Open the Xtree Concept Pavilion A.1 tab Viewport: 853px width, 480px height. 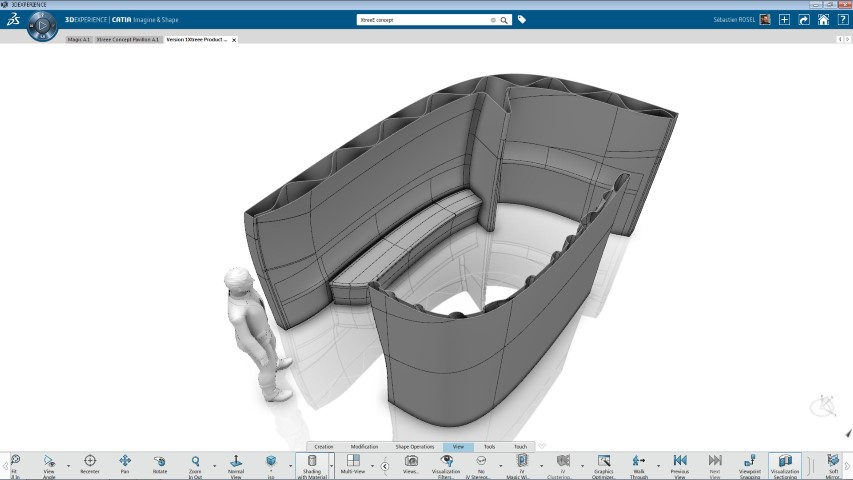pos(127,39)
